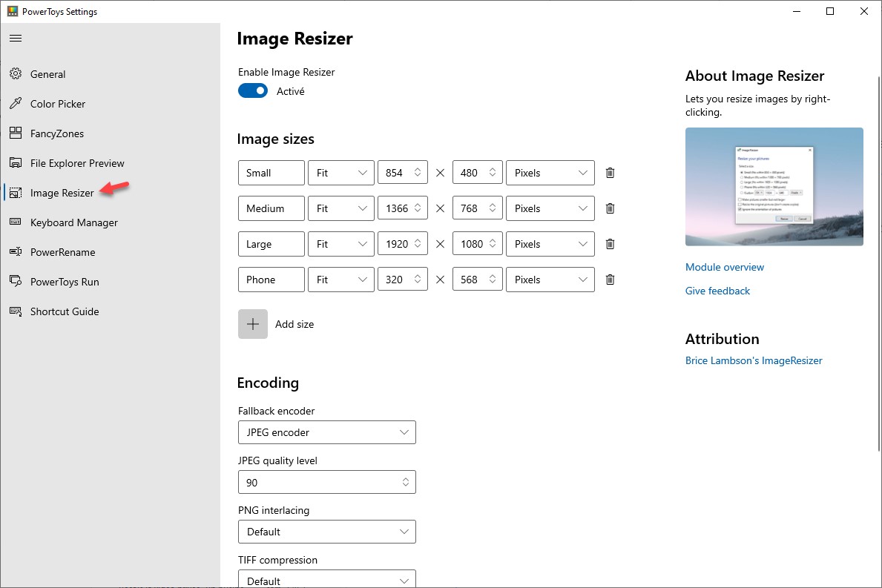Viewport: 882px width, 588px height.
Task: Click the Image Resizer preview thumbnail
Action: [x=774, y=187]
